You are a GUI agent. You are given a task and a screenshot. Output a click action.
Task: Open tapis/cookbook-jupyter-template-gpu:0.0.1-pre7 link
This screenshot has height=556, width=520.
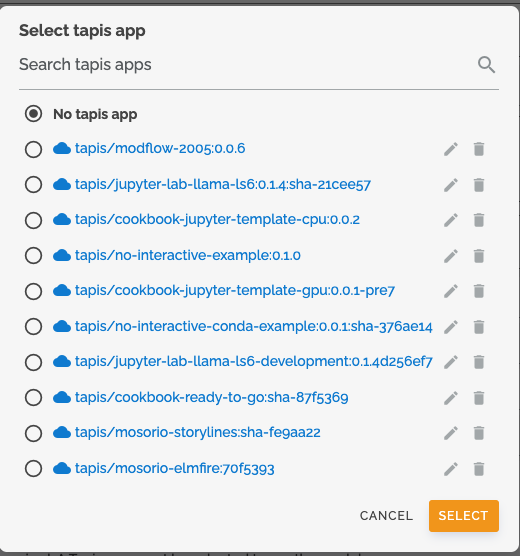pyautogui.click(x=234, y=290)
